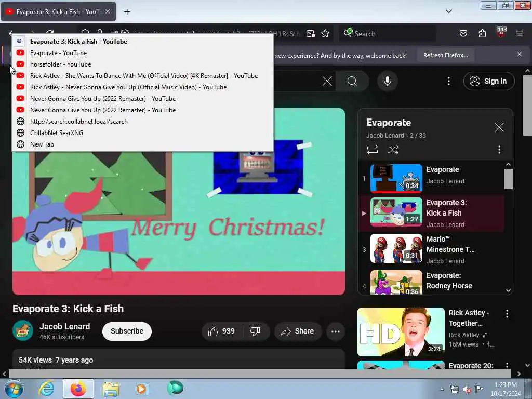Open the list all tabs dropdown
532x399 pixels.
[448, 11]
